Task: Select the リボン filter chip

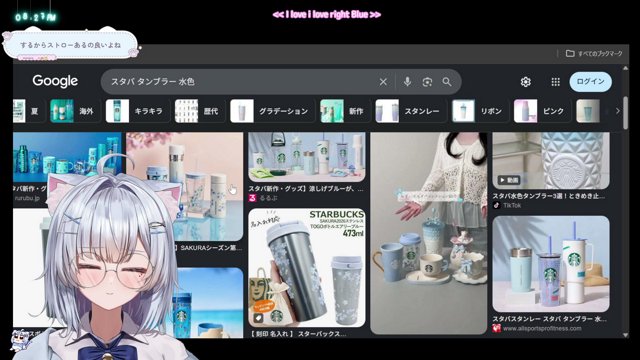Action: [x=480, y=111]
